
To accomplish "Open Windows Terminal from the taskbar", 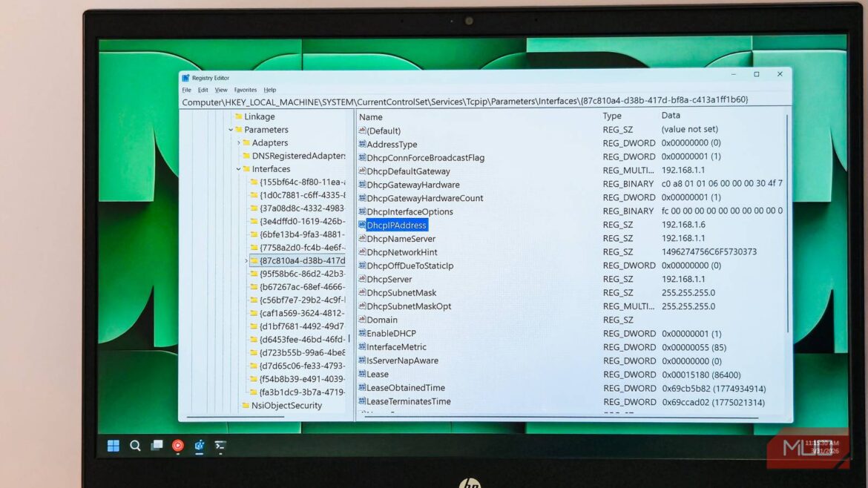I will [220, 445].
